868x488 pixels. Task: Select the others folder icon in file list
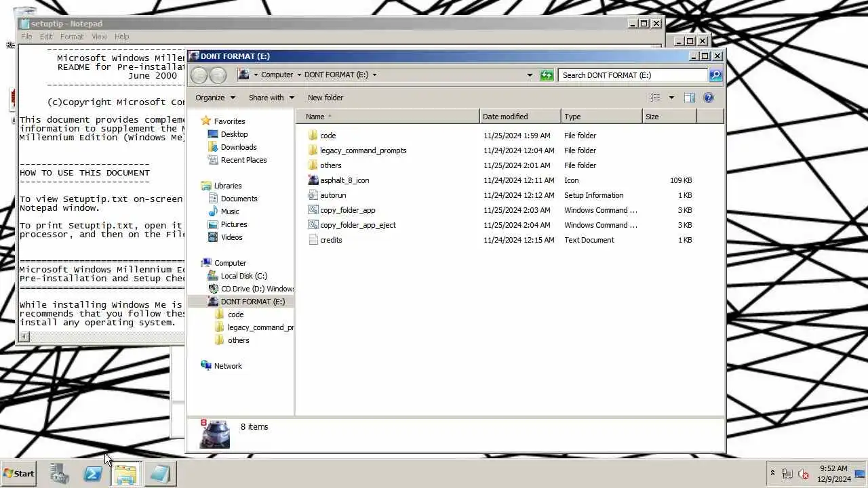click(313, 165)
